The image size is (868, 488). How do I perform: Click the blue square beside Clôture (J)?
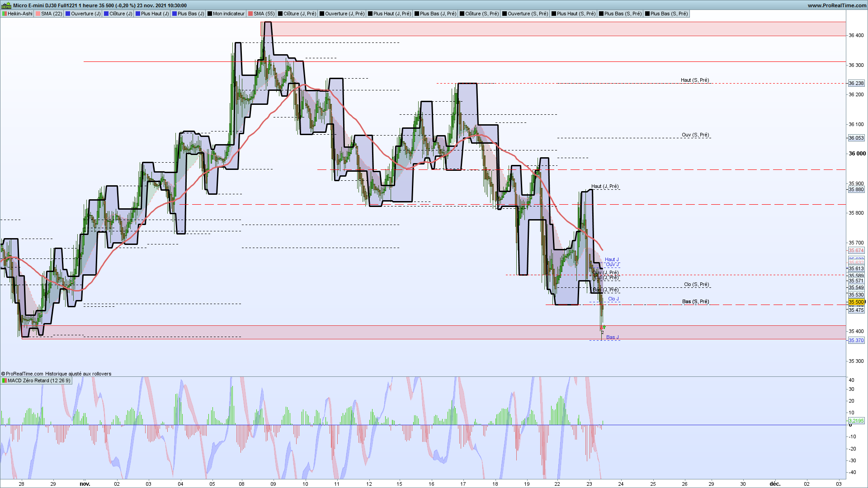coord(106,14)
